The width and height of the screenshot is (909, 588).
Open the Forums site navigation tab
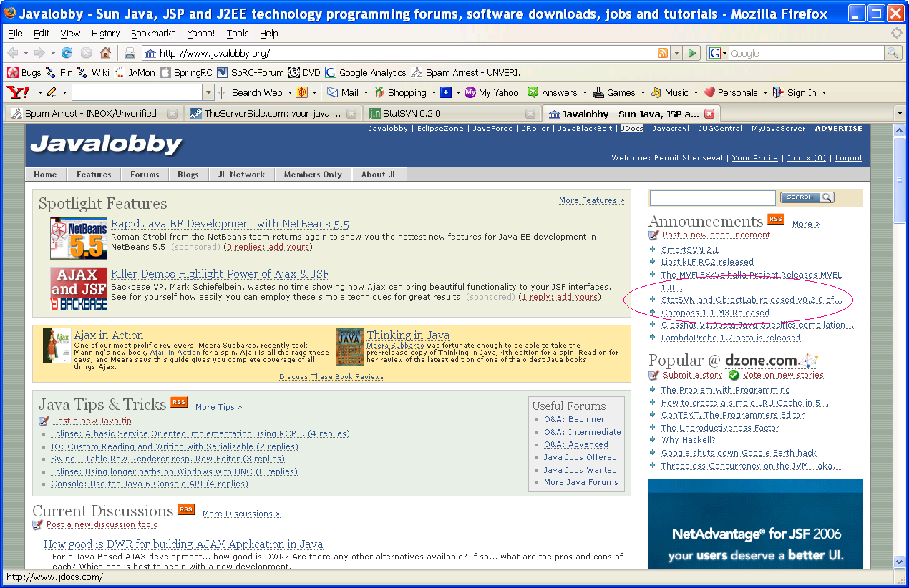[x=145, y=175]
